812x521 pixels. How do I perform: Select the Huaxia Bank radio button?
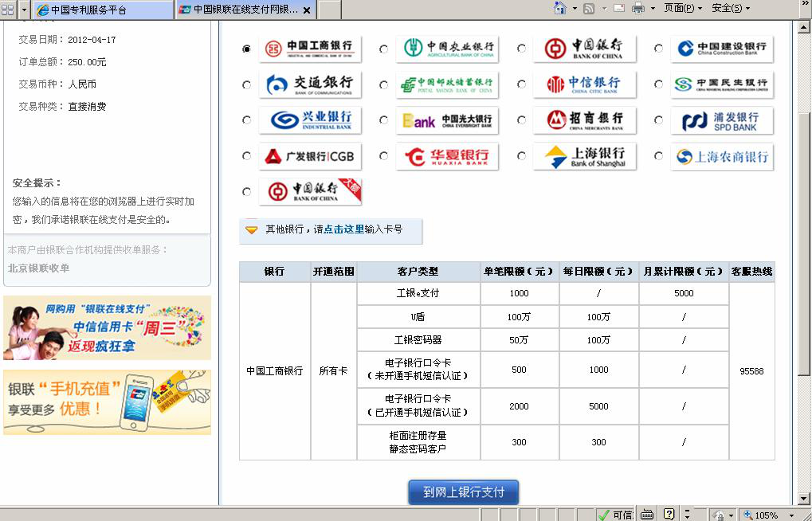click(383, 156)
